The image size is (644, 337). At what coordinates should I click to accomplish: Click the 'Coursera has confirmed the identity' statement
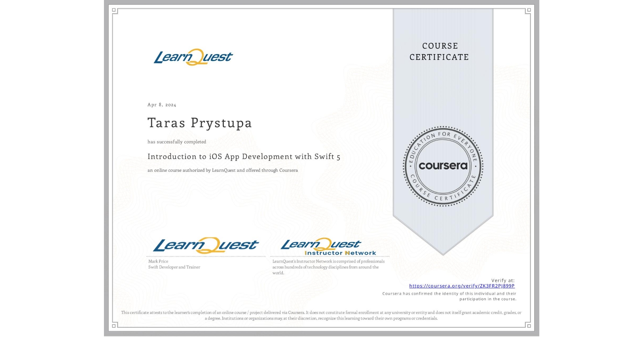(449, 296)
